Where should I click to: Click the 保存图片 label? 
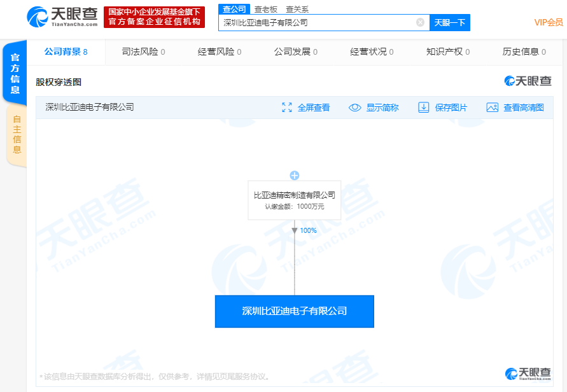pos(451,108)
